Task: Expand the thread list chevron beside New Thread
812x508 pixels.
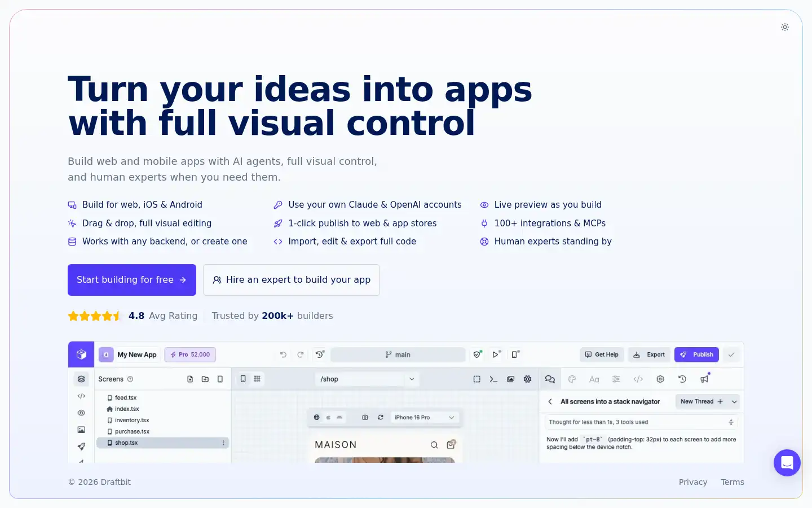Action: pyautogui.click(x=734, y=402)
